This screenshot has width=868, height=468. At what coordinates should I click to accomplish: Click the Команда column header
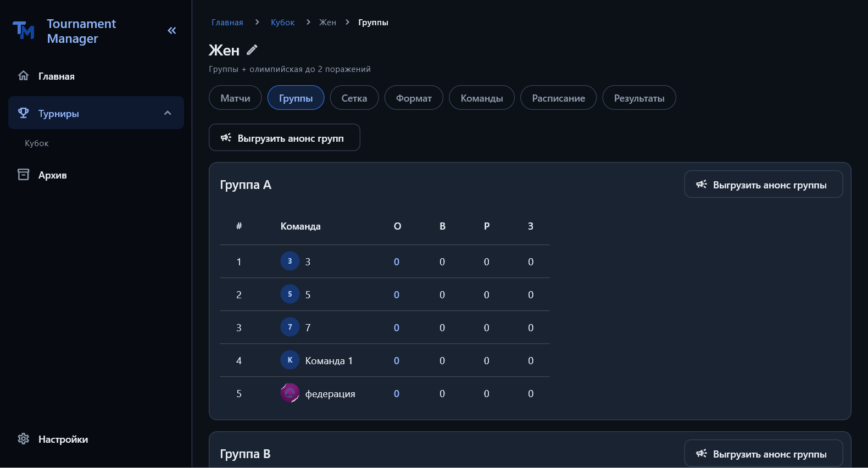tap(301, 226)
